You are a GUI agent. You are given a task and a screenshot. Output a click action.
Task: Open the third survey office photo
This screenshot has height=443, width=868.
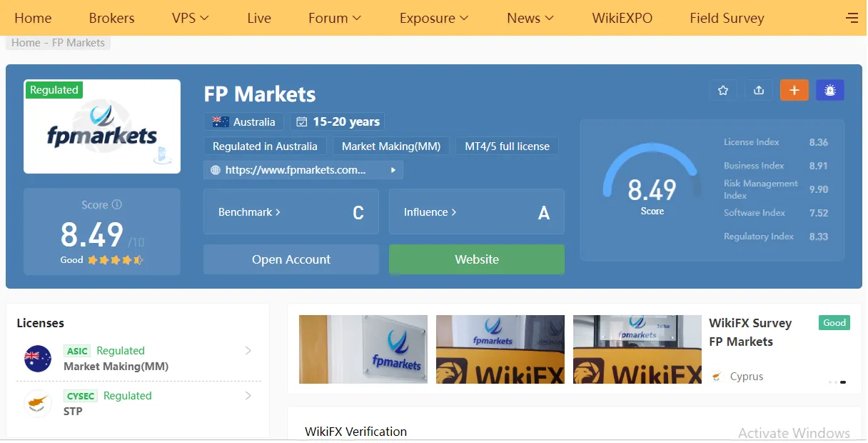(x=637, y=349)
